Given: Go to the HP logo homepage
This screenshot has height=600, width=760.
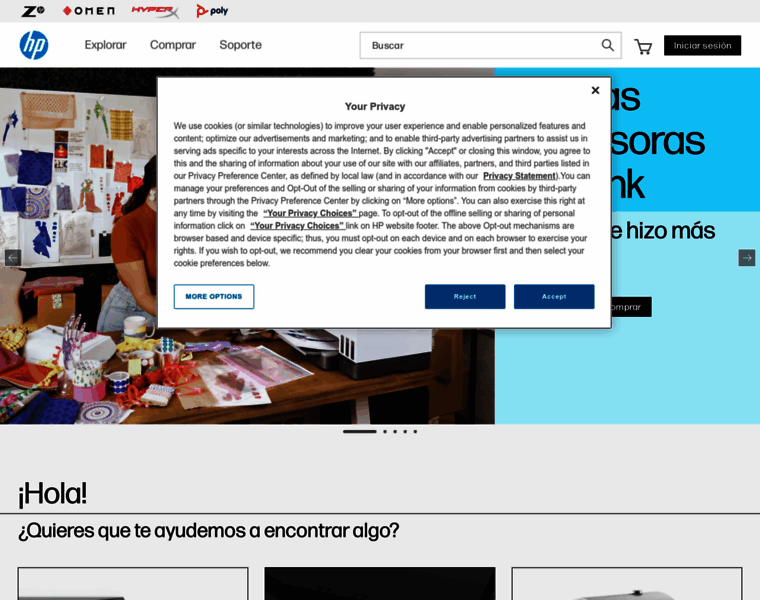Looking at the screenshot, I should click(34, 45).
